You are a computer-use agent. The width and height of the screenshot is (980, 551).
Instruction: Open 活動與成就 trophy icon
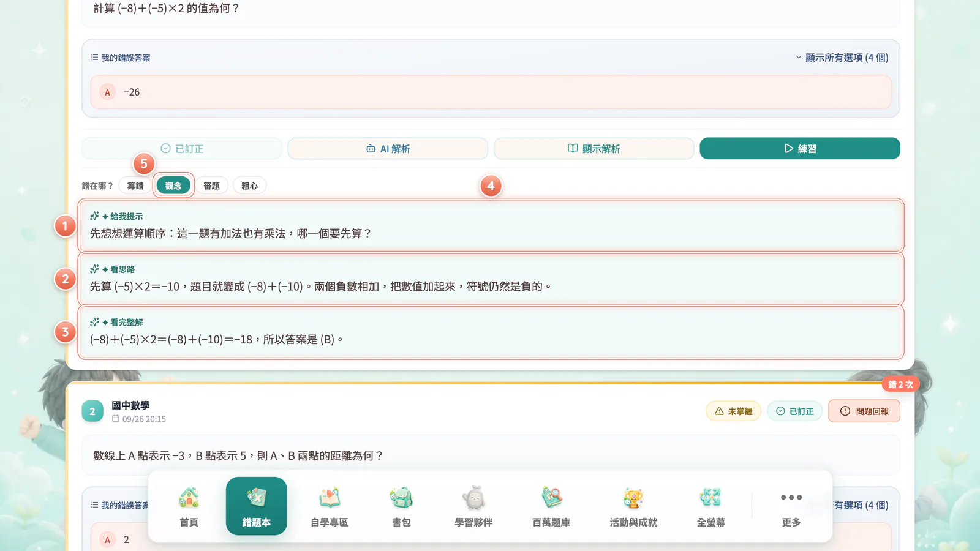pyautogui.click(x=633, y=506)
